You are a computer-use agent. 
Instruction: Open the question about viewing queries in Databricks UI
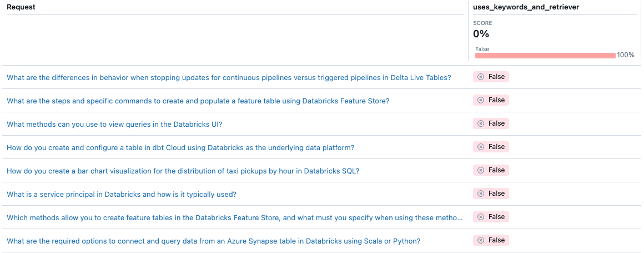point(114,125)
